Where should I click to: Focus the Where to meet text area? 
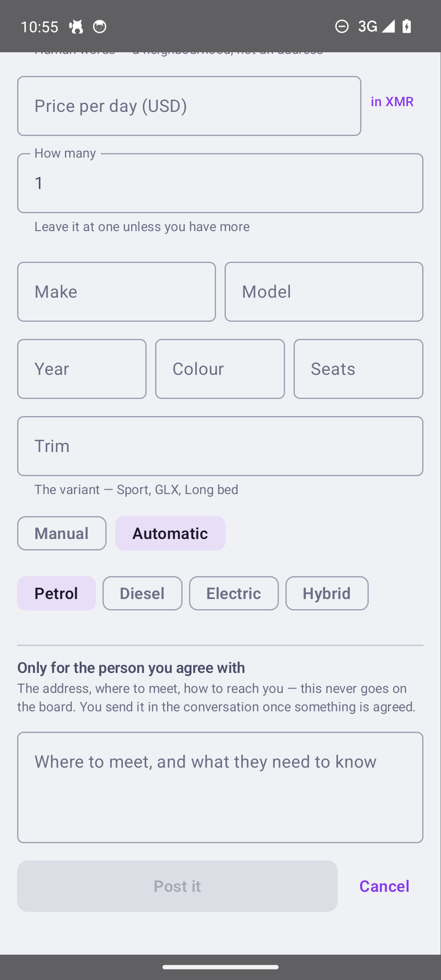220,787
